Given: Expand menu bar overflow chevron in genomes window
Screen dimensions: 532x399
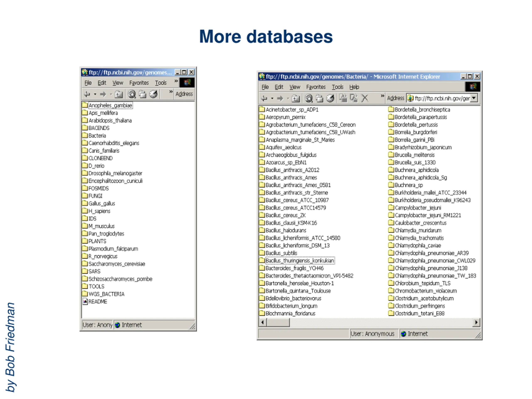Looking at the screenshot, I should [x=176, y=81].
